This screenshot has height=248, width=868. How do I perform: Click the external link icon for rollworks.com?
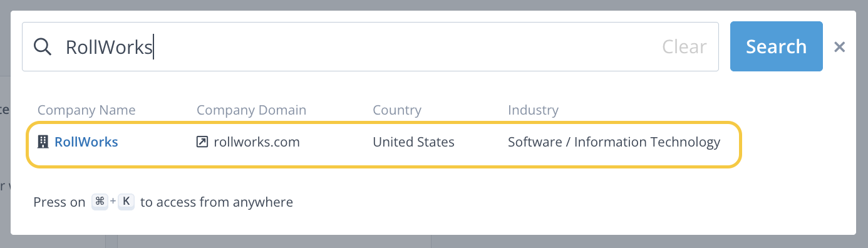(x=202, y=142)
